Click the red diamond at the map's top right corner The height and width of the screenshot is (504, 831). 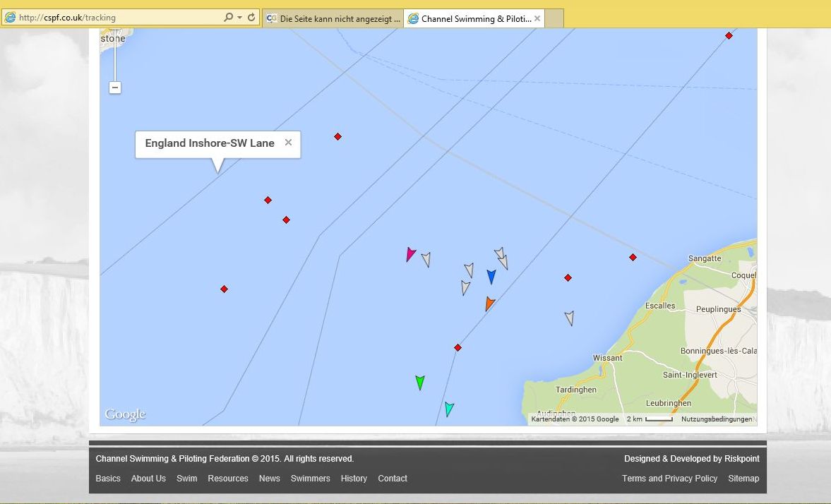click(729, 35)
